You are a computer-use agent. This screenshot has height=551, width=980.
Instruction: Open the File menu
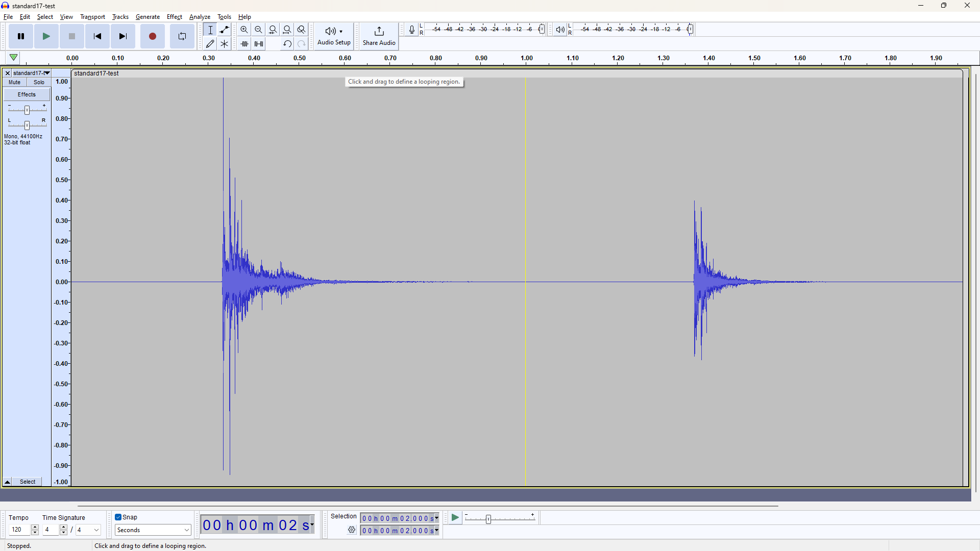[8, 17]
